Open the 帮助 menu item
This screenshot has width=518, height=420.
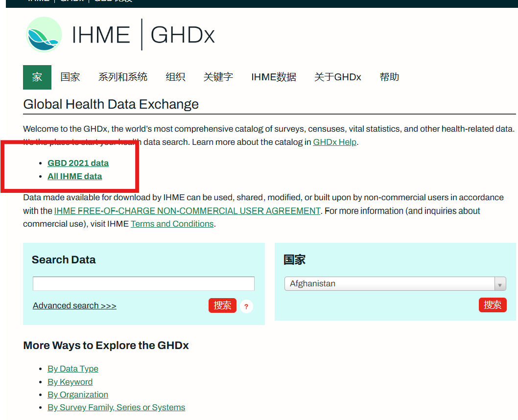pos(389,77)
